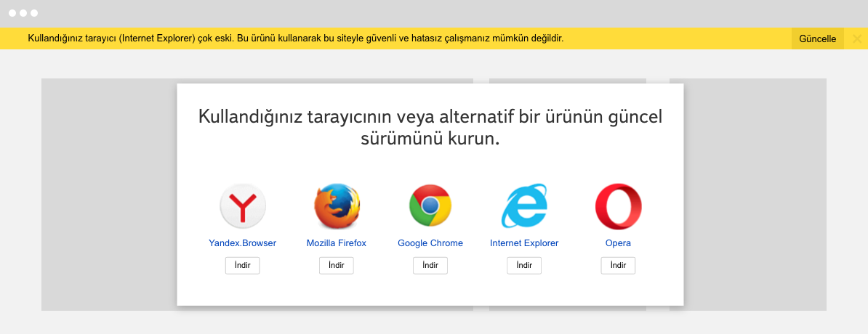Screen dimensions: 868x334
Task: Download Yandex.Browser with its İndir button
Action: click(243, 266)
